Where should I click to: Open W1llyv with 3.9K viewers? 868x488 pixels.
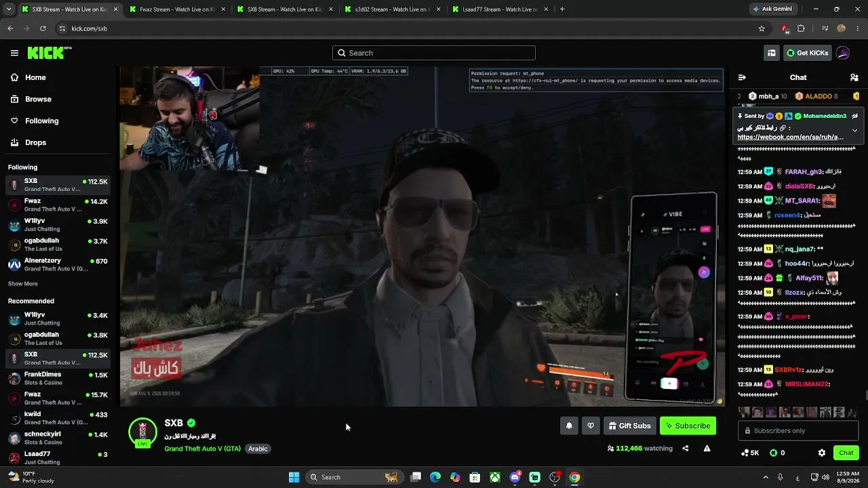pyautogui.click(x=58, y=225)
